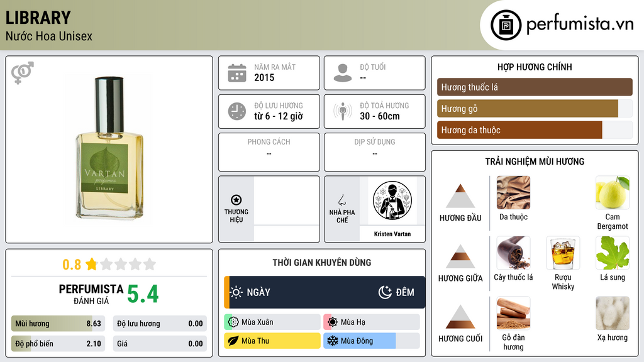Click the 30 - 60cm sillage value

[380, 116]
